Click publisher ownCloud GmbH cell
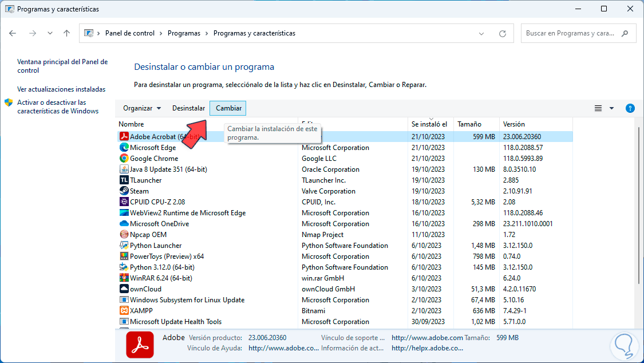Image resolution: width=644 pixels, height=363 pixels. [x=328, y=289]
